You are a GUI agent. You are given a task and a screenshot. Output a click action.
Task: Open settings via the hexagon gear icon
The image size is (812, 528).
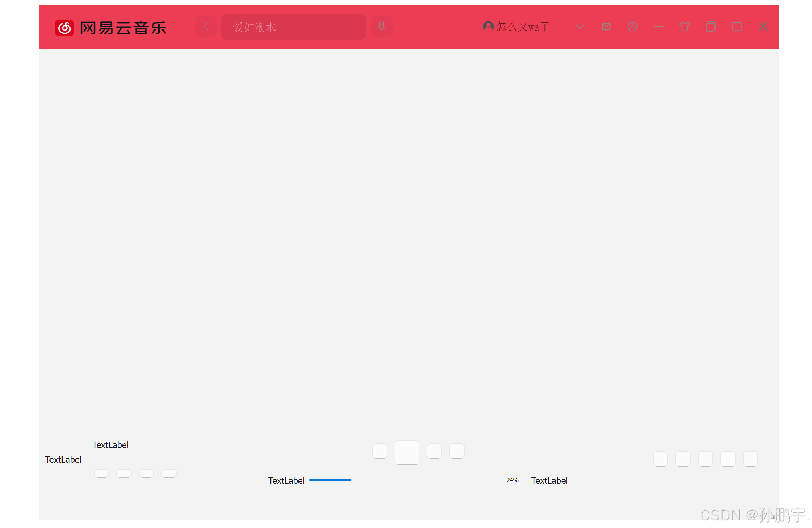coord(632,27)
